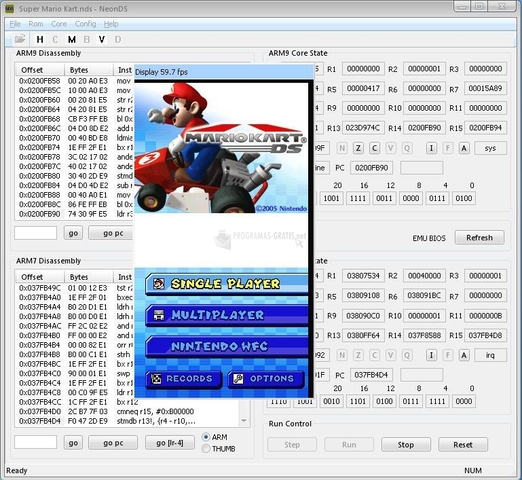Click ARM9 go button
Image resolution: width=522 pixels, height=480 pixels.
[73, 233]
